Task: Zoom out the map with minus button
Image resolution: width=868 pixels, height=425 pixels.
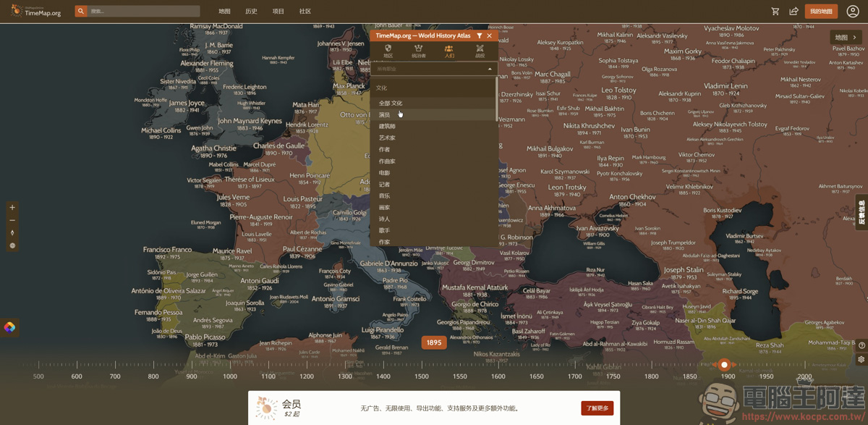Action: click(12, 220)
